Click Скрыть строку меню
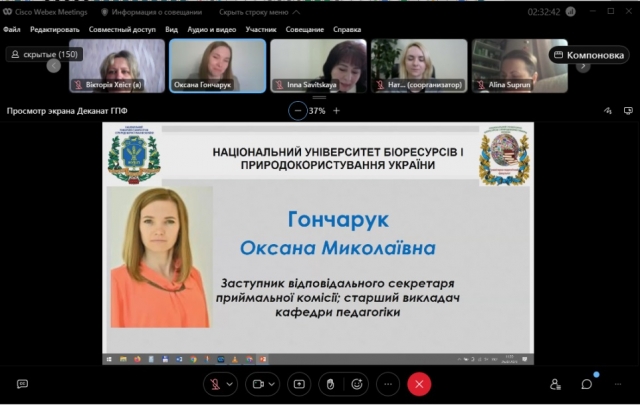The image size is (640, 405). point(260,12)
